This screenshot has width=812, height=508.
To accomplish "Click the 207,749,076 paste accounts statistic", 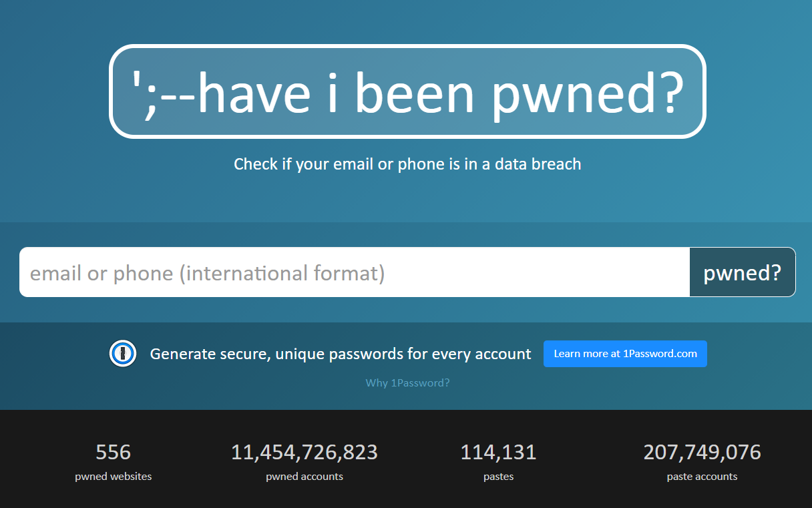I will point(702,452).
